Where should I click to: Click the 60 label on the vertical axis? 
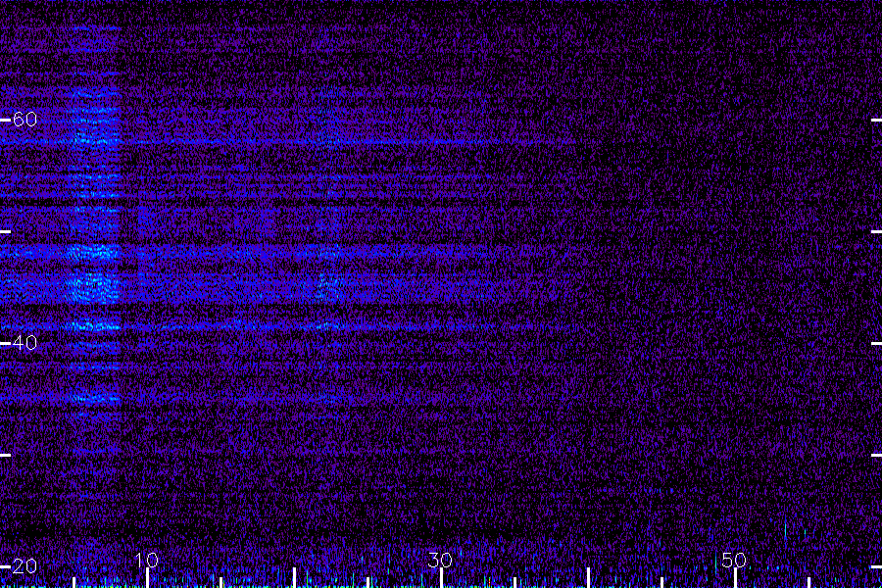point(24,120)
